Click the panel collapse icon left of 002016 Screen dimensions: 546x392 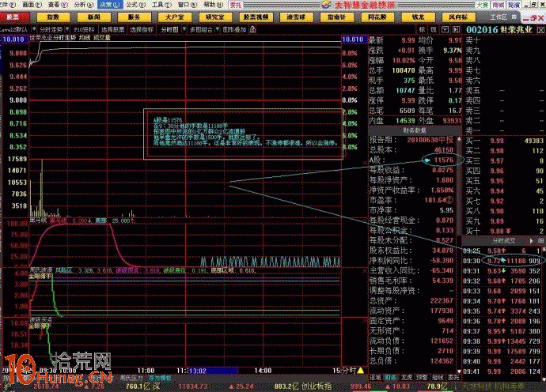pyautogui.click(x=456, y=29)
